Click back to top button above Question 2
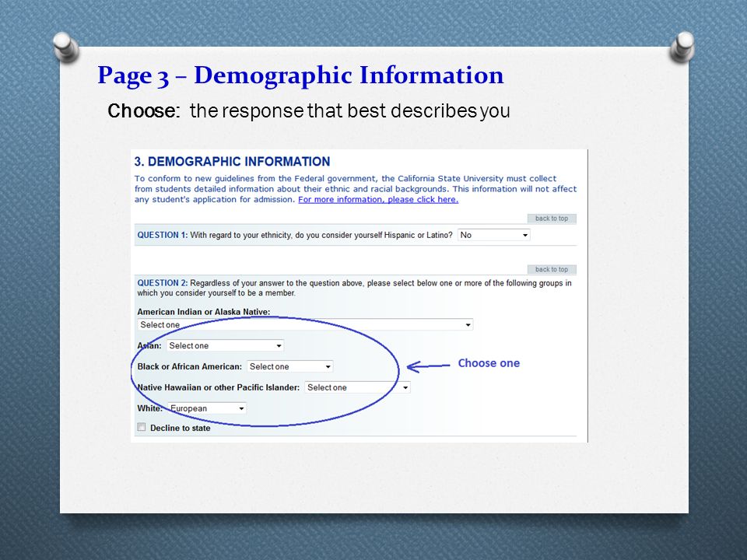The height and width of the screenshot is (560, 747). (x=552, y=270)
